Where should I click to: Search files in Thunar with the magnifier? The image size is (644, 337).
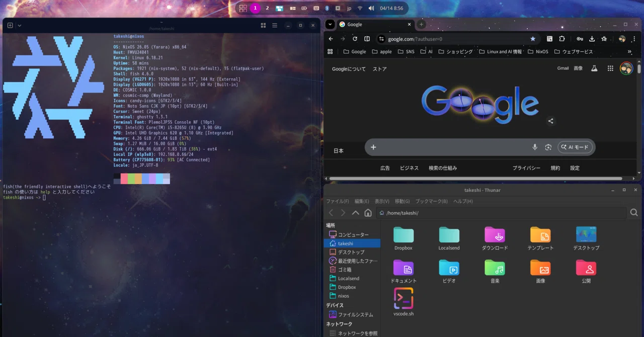634,213
